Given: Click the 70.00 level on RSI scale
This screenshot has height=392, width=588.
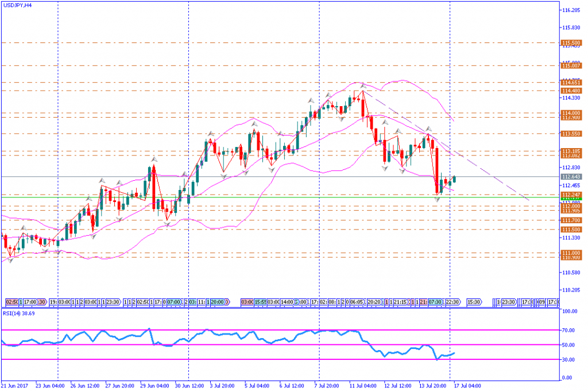Looking at the screenshot, I should click(569, 331).
